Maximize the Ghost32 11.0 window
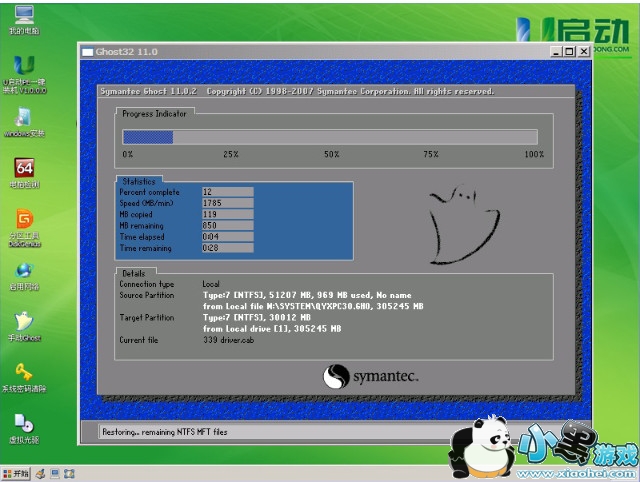The width and height of the screenshot is (640, 482). [x=569, y=51]
